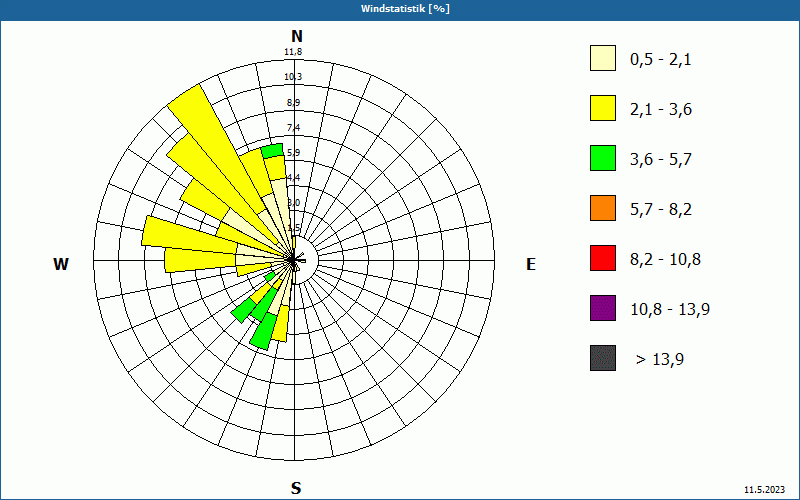The image size is (800, 500).
Task: Click the legend label '> 13,9'
Action: click(660, 360)
